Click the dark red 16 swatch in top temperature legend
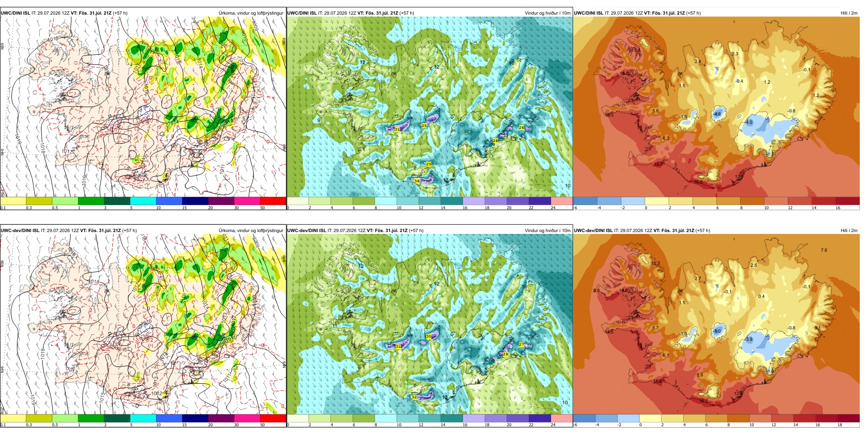The image size is (868, 434). point(847,201)
